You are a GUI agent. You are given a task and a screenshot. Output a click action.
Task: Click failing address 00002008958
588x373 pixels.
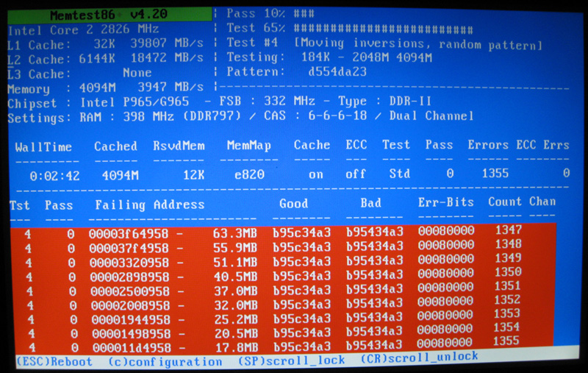(x=131, y=306)
